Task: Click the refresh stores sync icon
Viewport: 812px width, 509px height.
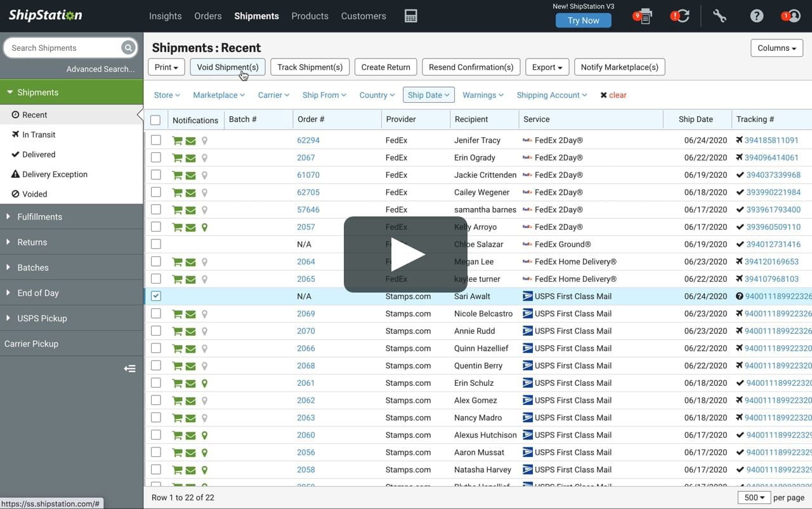Action: (682, 17)
